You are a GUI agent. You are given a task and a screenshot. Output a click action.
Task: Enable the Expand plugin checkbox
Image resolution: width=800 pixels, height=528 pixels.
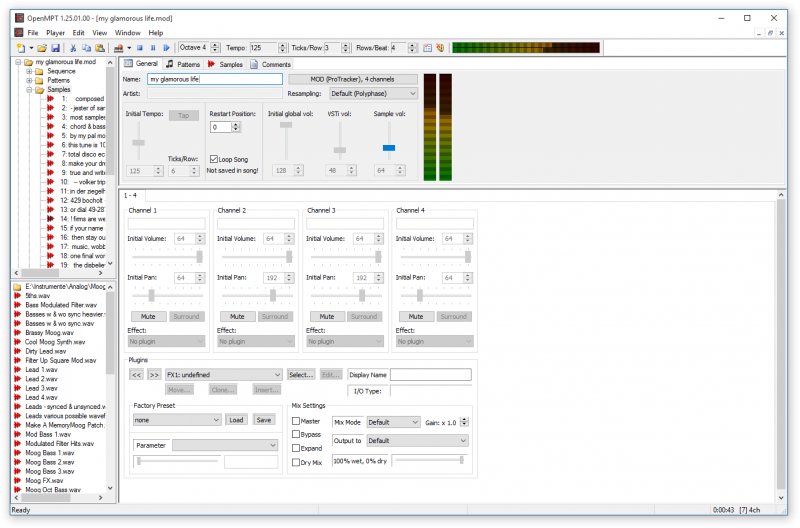296,448
